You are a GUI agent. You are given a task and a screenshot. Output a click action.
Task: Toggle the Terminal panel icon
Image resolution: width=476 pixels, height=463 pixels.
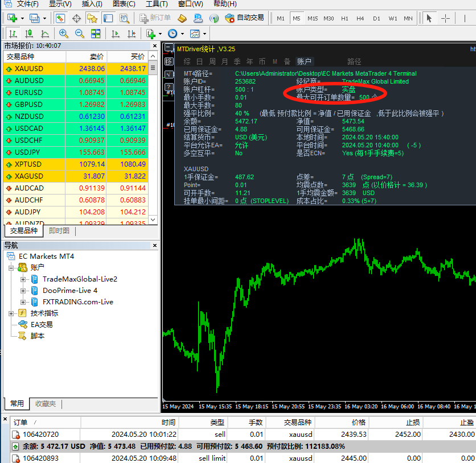coord(108,18)
